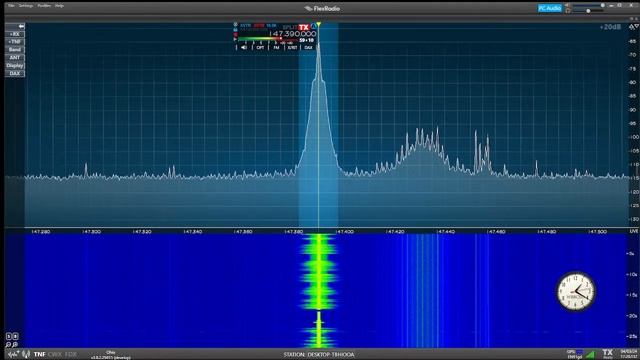Viewport: 640px width, 360px height.
Task: Click the +20dB preamp label
Action: pyautogui.click(x=610, y=27)
